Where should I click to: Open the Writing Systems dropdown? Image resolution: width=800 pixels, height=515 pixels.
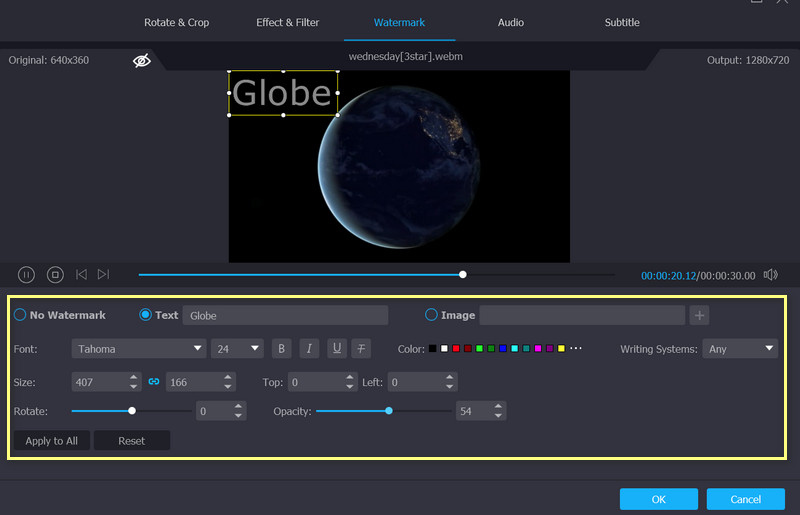tap(740, 349)
